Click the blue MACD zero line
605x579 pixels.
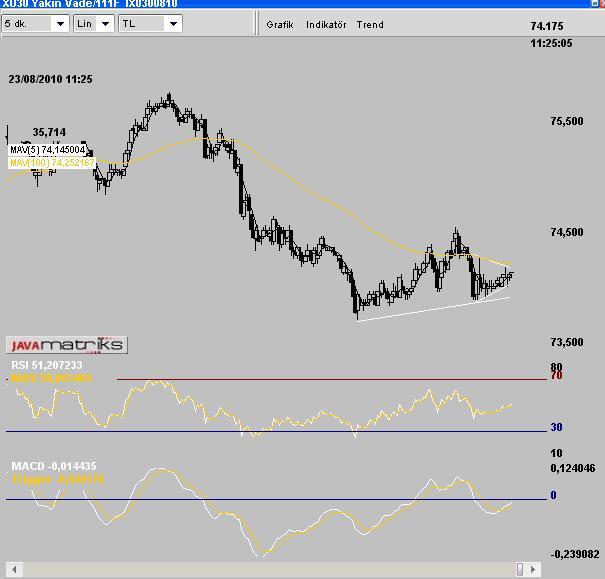[300, 499]
